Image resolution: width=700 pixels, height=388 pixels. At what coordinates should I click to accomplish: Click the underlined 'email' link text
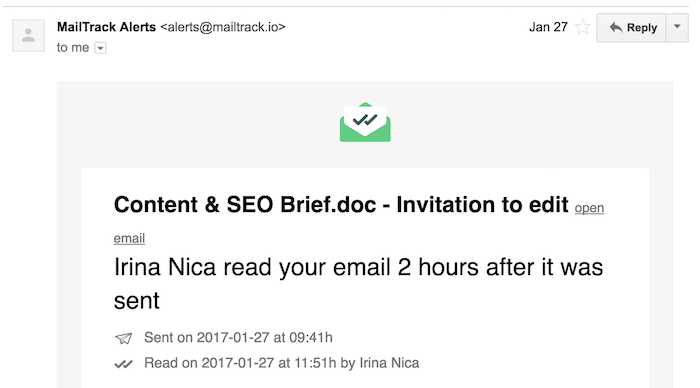pyautogui.click(x=129, y=238)
